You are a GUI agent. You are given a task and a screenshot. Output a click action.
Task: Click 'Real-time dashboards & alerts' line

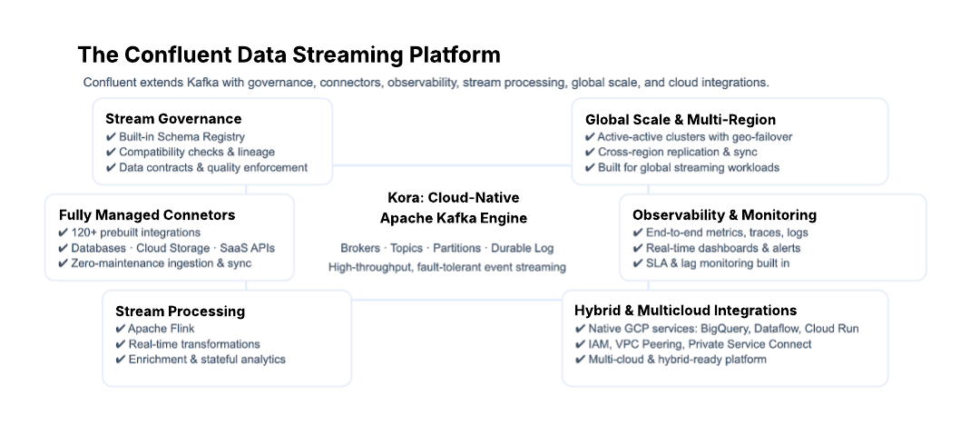pos(723,248)
